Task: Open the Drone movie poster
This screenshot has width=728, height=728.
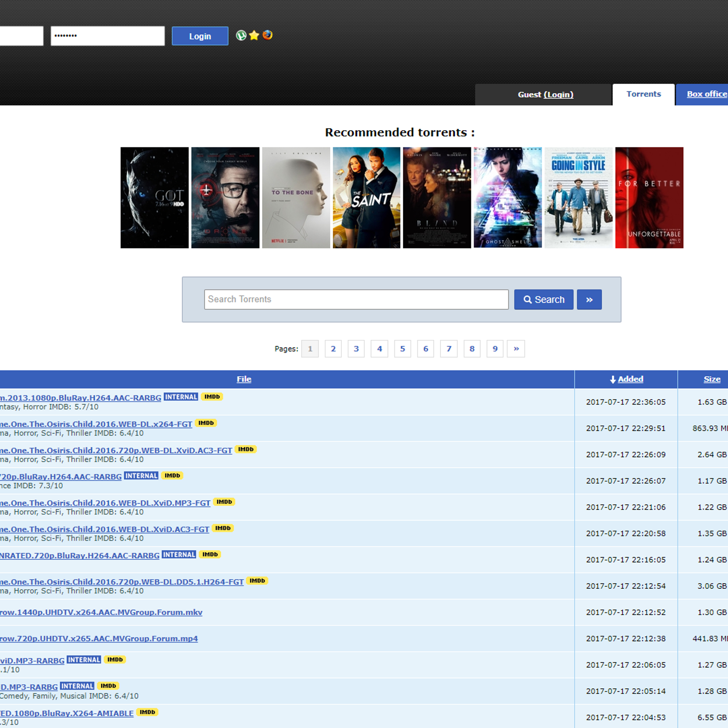Action: [225, 197]
